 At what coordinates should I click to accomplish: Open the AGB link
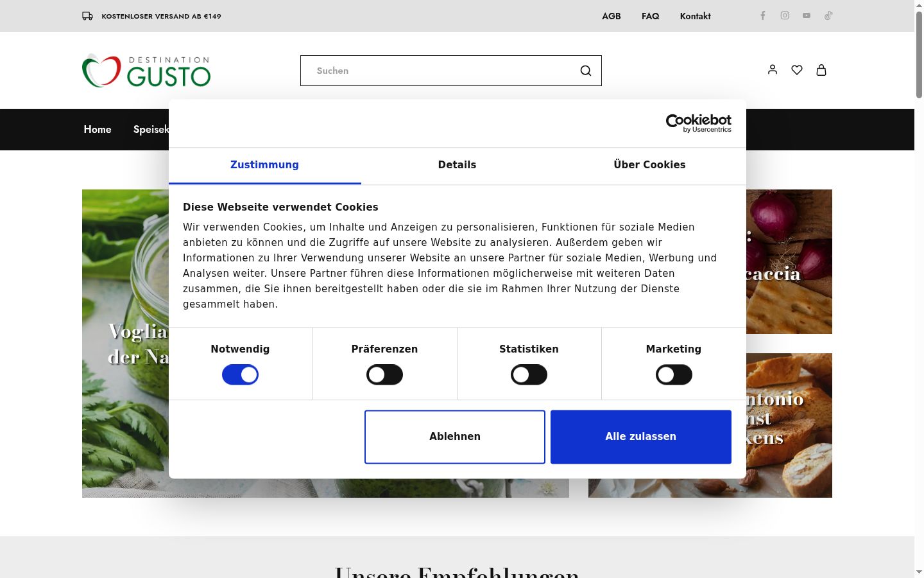click(x=612, y=16)
